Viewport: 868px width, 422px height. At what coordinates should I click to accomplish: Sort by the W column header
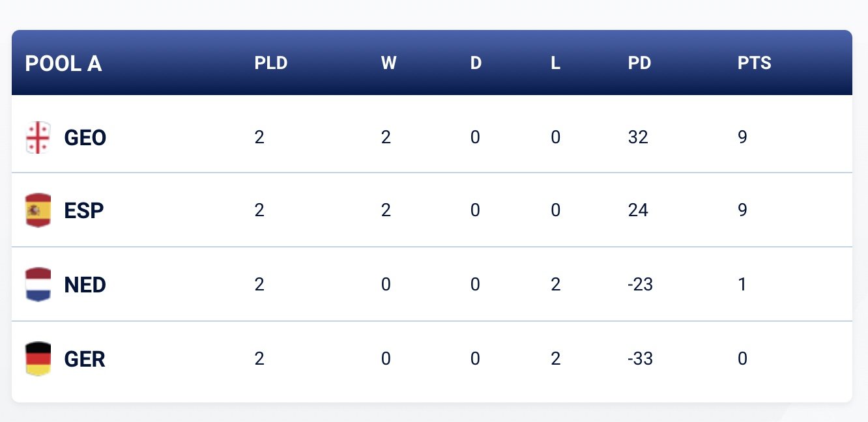tap(388, 63)
